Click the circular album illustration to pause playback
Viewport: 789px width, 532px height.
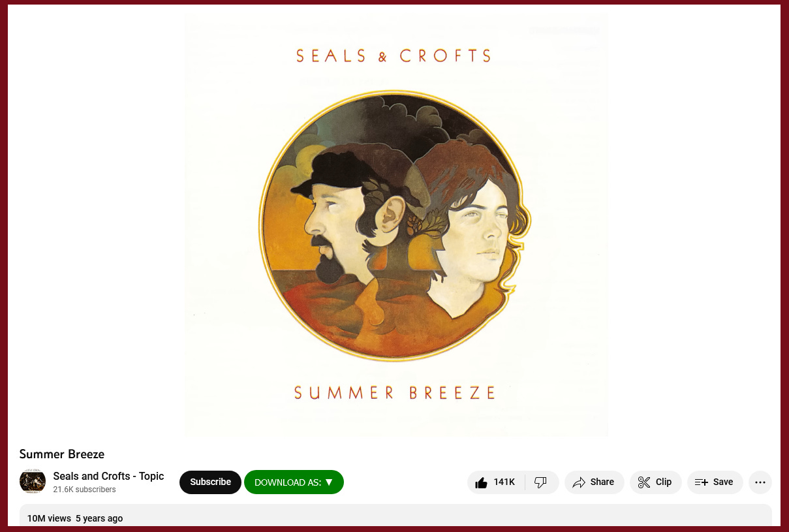394,225
